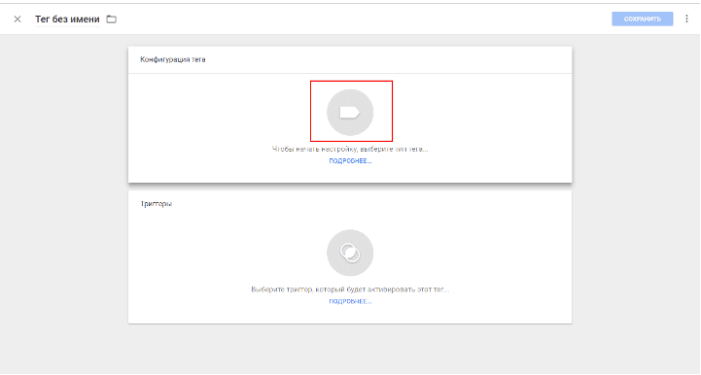Edit the tag name 'Тег без имени'
The width and height of the screenshot is (701, 375).
pos(68,19)
